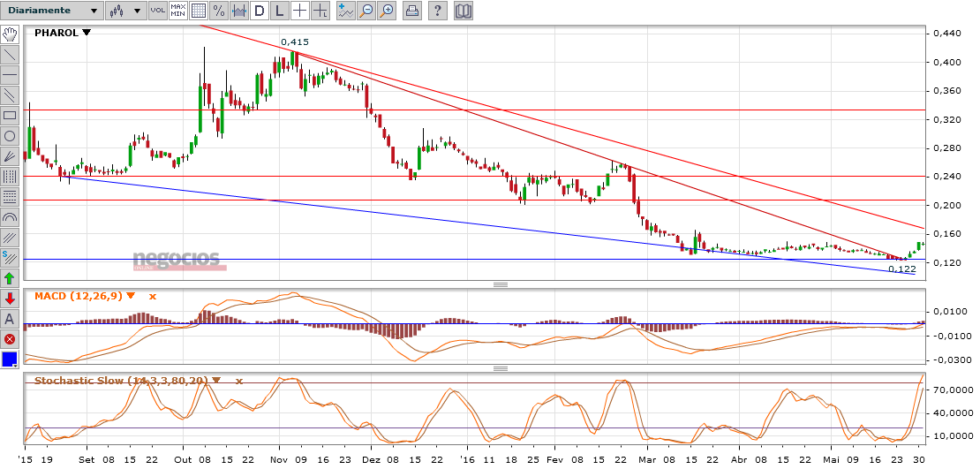Select the green up arrow marker tool
This screenshot has width=980, height=469.
coord(10,278)
